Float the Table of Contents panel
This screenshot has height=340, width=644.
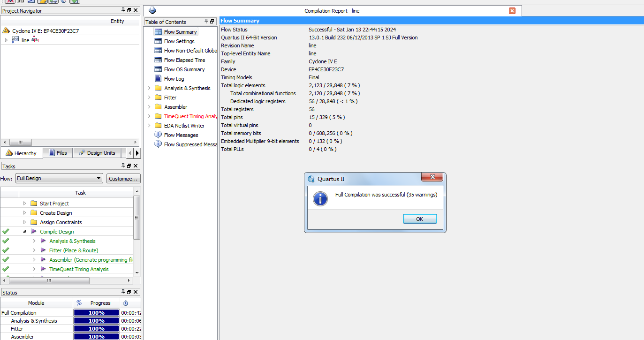[x=212, y=22]
